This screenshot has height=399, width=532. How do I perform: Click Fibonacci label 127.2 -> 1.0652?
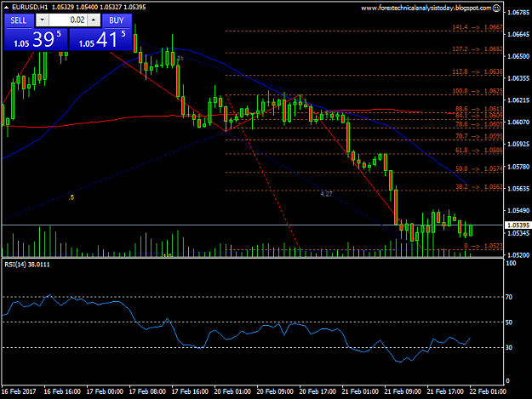click(478, 49)
